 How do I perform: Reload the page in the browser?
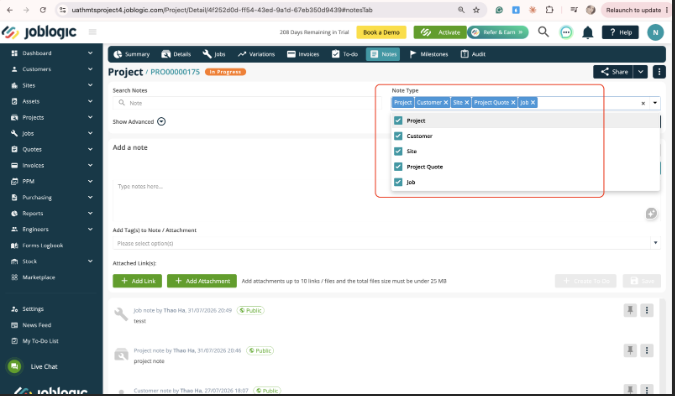43,10
